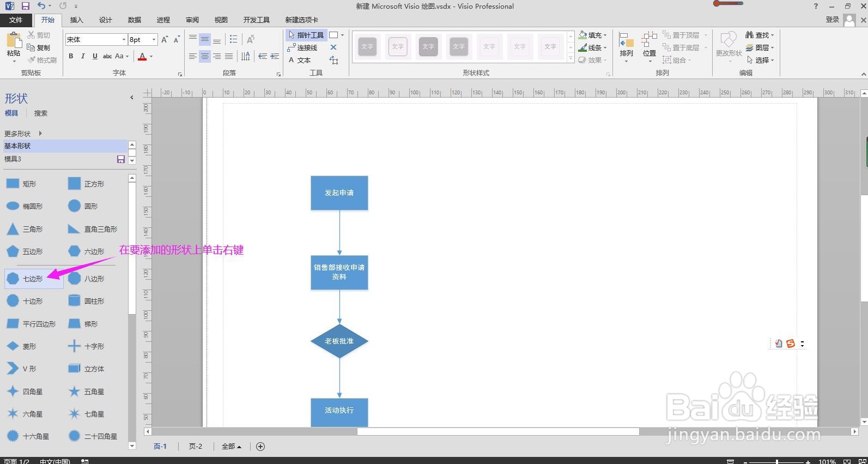868x464 pixels.
Task: Expand More Shapes (更多形状) menu
Action: point(23,134)
